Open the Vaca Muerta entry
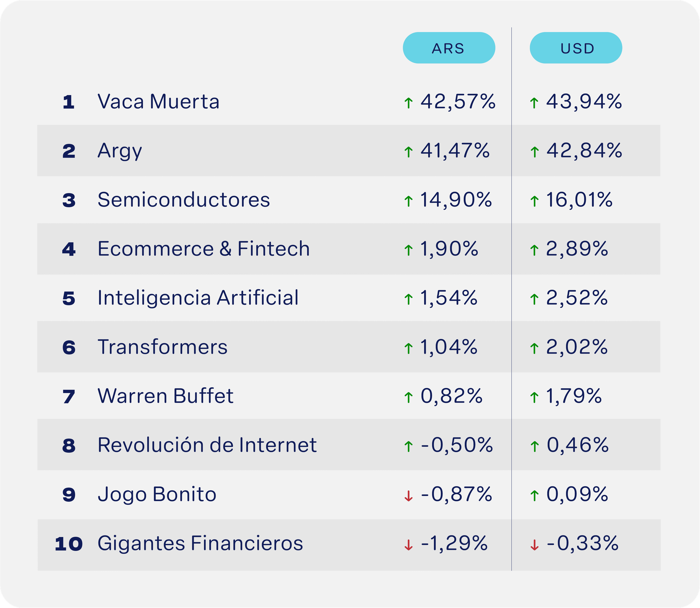Screen dimensions: 700x608 (158, 102)
